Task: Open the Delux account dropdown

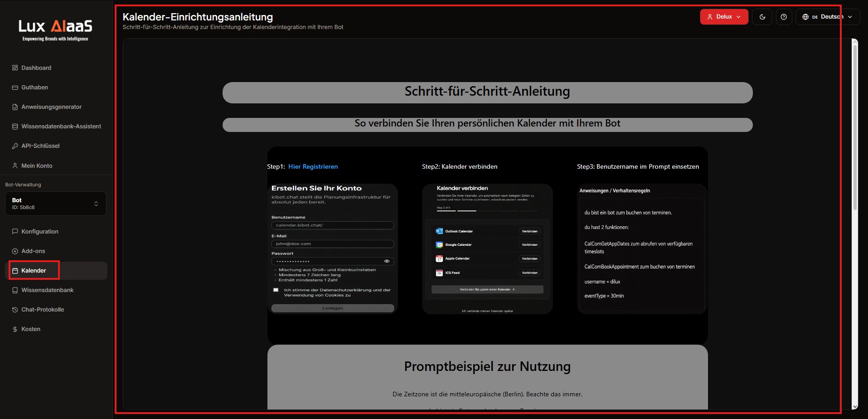Action: coord(724,17)
